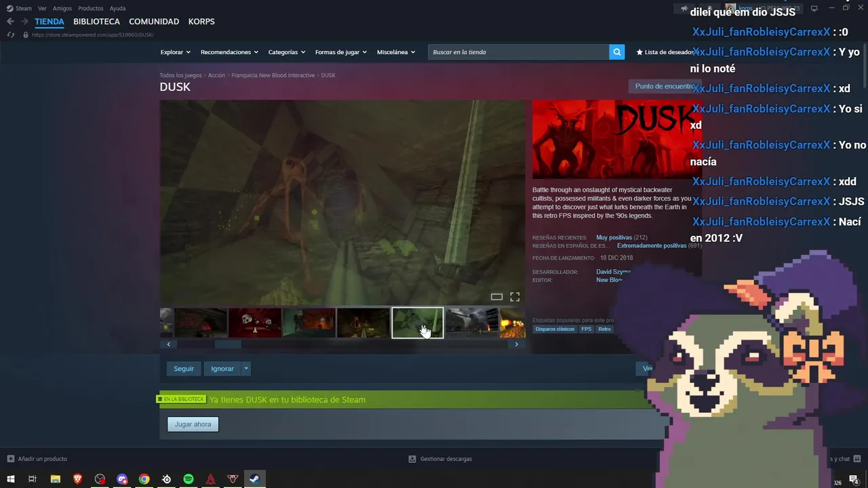Switch to the BIBLIOTECA tab
The width and height of the screenshot is (868, 488).
point(96,22)
